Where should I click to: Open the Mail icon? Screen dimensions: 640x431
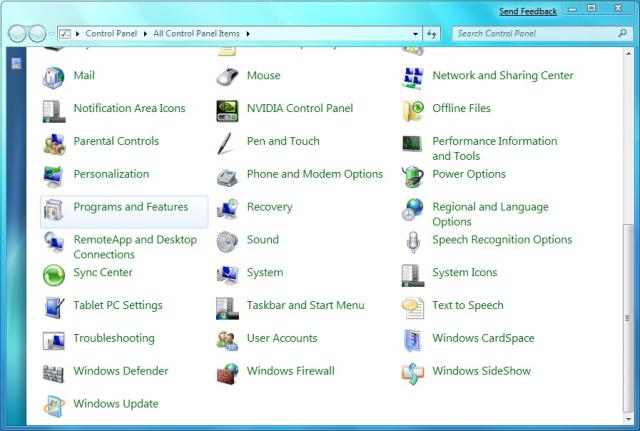pyautogui.click(x=53, y=77)
